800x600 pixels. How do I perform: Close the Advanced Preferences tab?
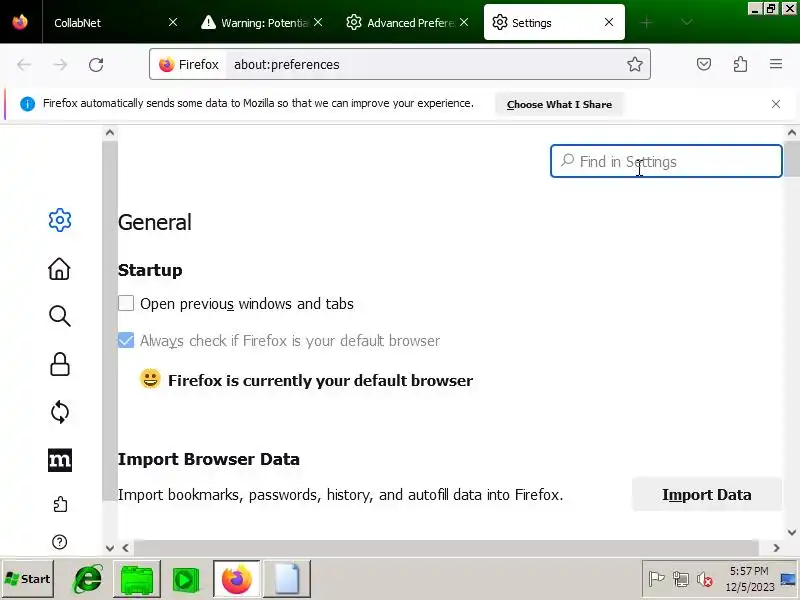[x=464, y=22]
